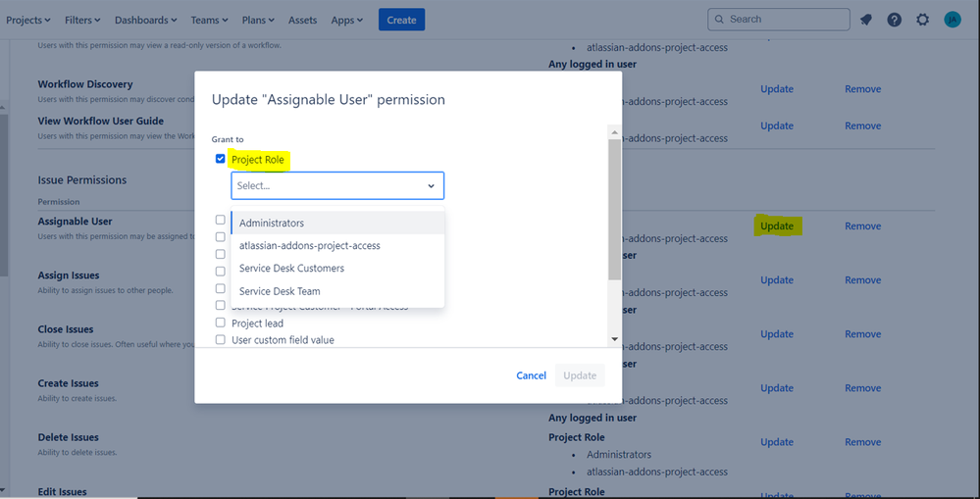This screenshot has width=980, height=499.
Task: Open the notifications bell icon
Action: pyautogui.click(x=865, y=20)
